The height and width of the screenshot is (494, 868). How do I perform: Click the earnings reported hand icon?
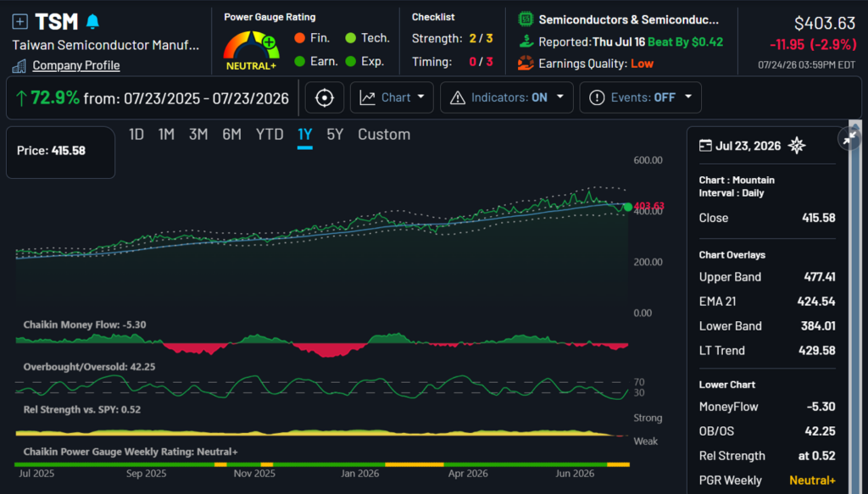[526, 42]
